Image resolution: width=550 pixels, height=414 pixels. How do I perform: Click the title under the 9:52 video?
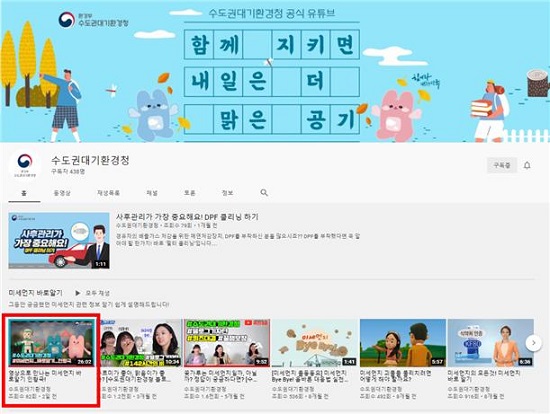click(222, 376)
